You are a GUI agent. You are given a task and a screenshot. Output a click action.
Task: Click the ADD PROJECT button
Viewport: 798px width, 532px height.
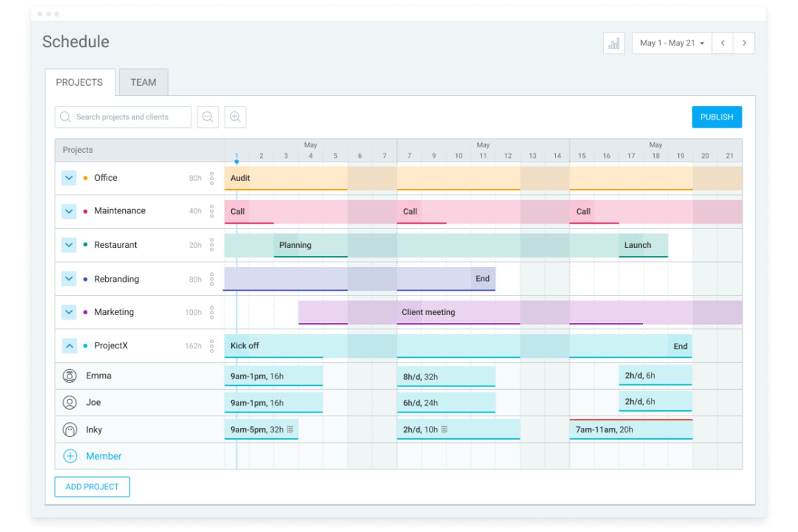(x=92, y=487)
